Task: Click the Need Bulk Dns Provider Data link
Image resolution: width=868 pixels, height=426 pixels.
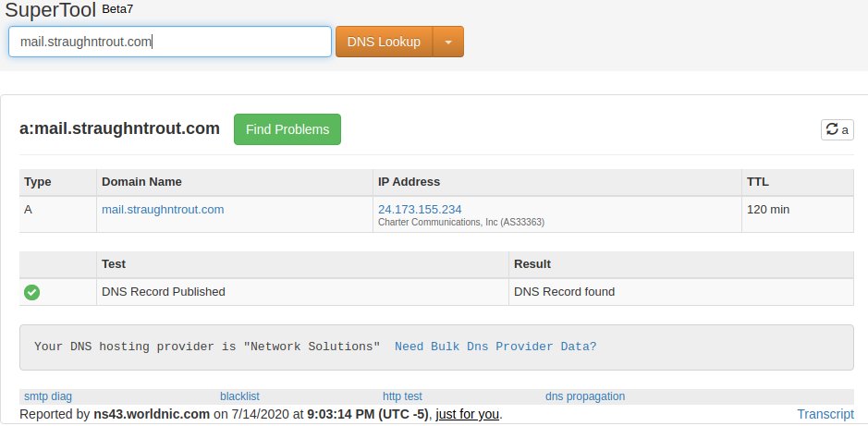Action: click(495, 347)
